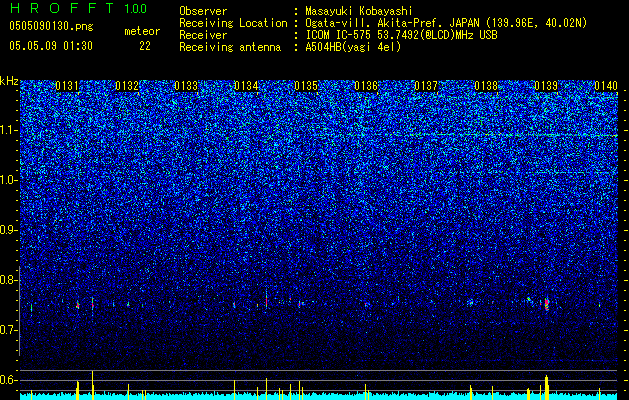Click the 0138 time marker
This screenshot has width=629, height=400.
486,86
